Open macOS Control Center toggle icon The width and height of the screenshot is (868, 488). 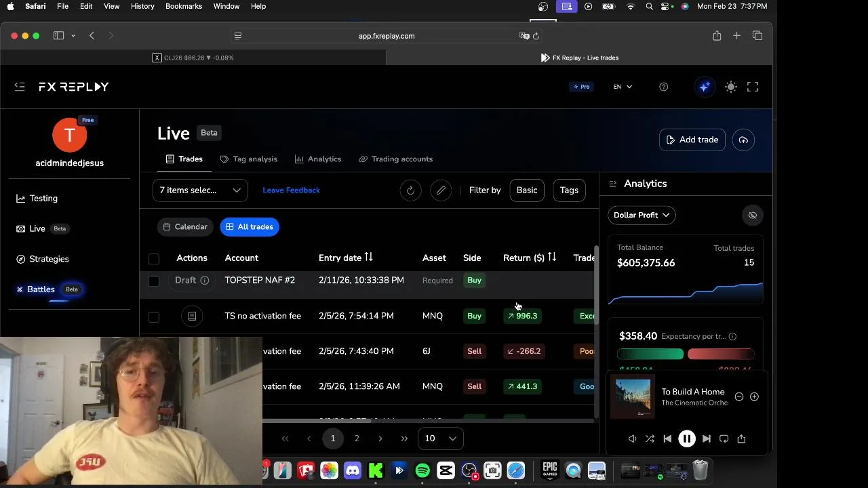pos(666,6)
